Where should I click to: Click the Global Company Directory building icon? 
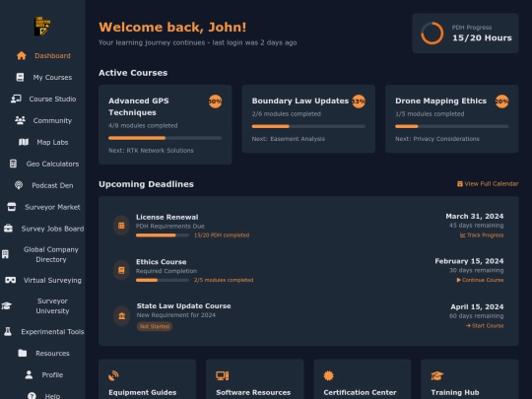tap(5, 254)
